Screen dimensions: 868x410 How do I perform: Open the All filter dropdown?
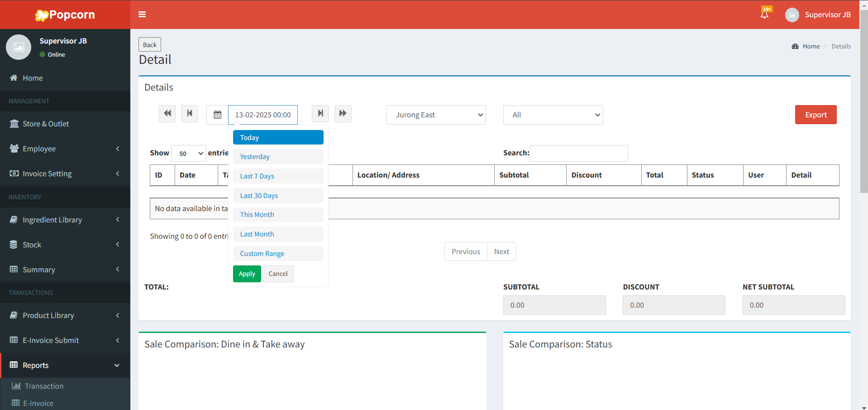(553, 115)
